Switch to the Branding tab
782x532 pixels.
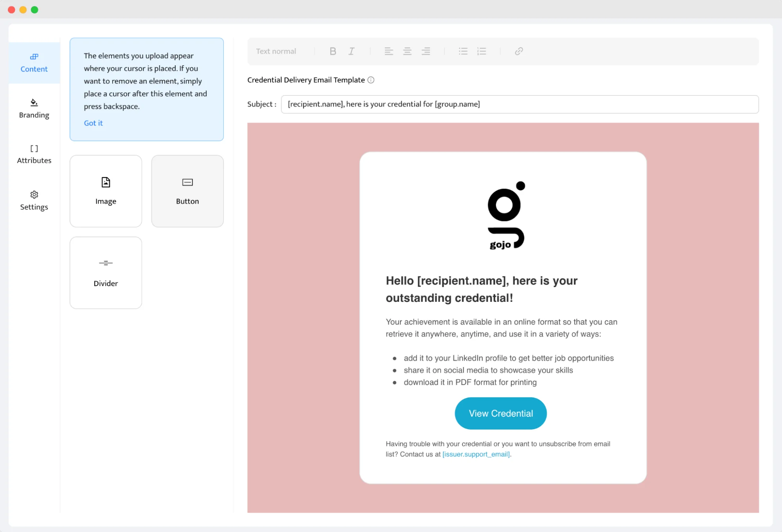click(34, 109)
